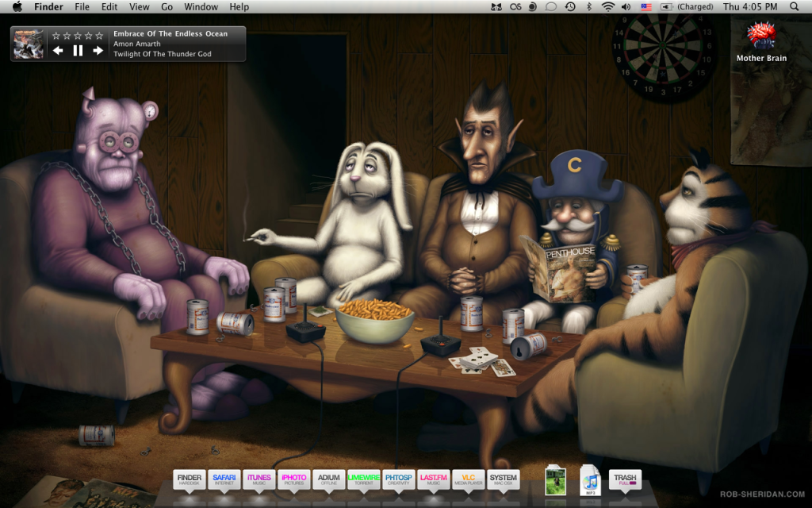Rate the song five stars

coord(99,36)
